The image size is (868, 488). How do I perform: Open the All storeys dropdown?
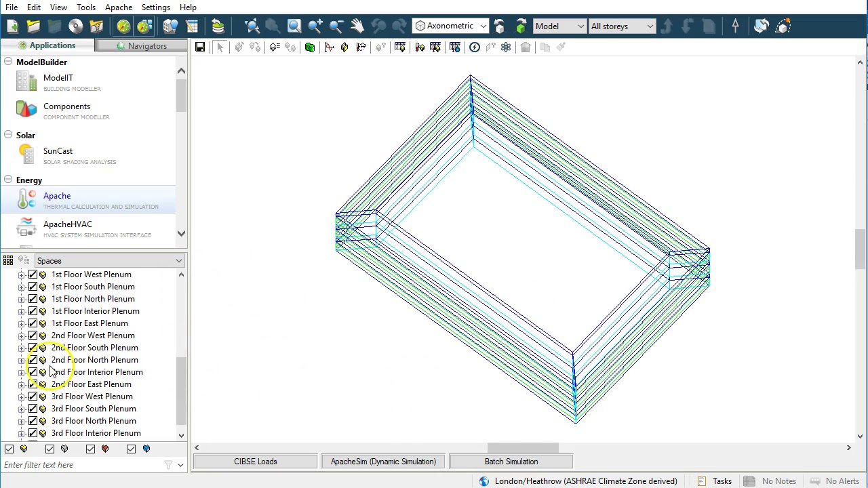[x=622, y=26]
